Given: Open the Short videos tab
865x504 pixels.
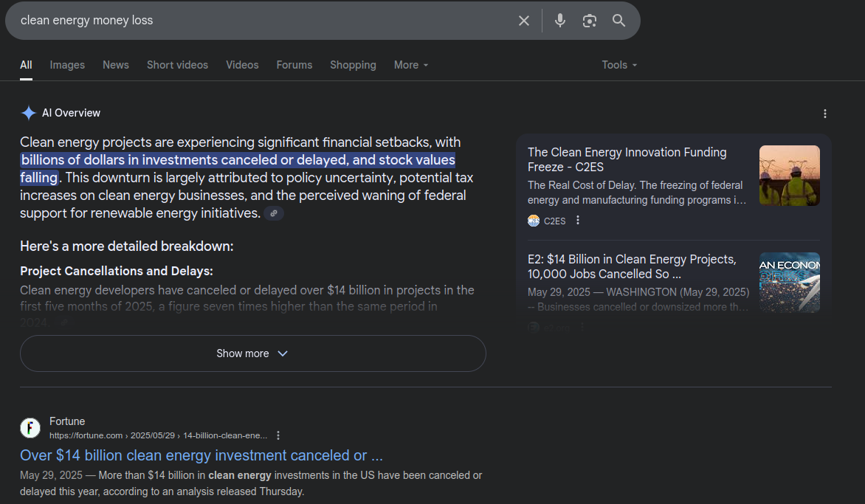Looking at the screenshot, I should pos(177,65).
